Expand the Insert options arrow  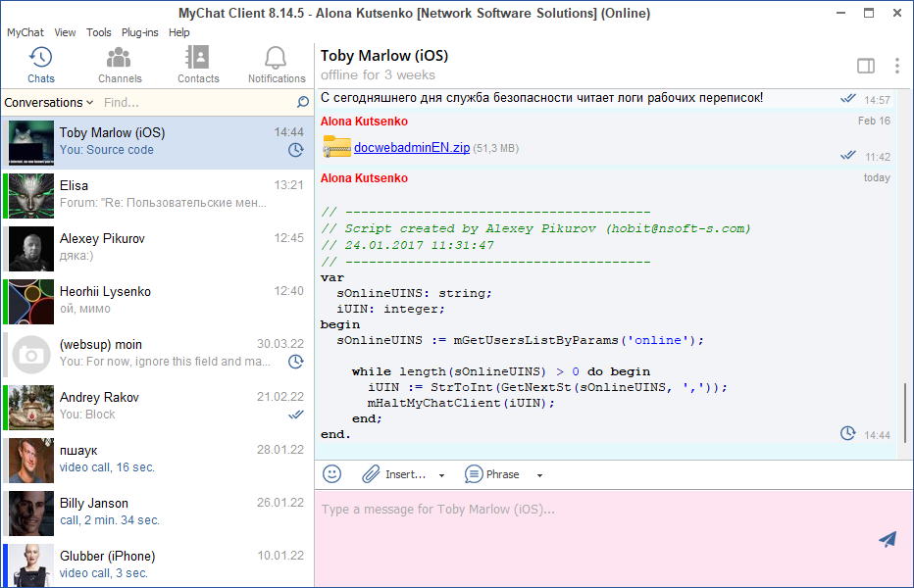440,474
